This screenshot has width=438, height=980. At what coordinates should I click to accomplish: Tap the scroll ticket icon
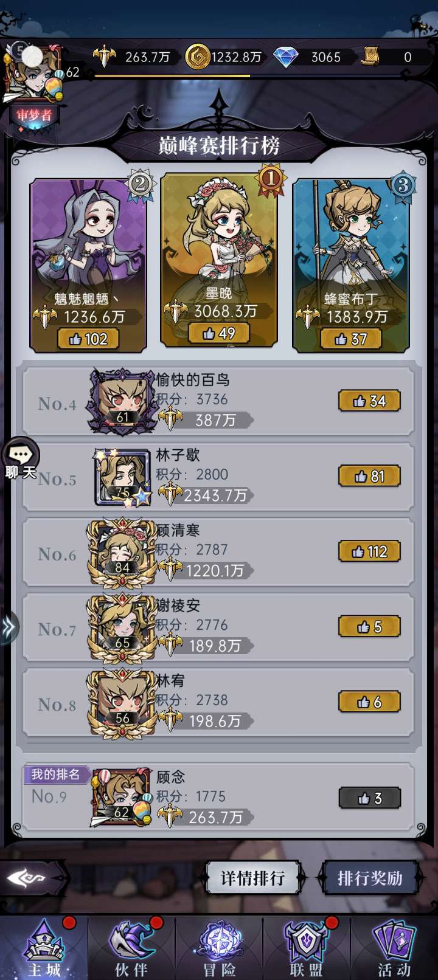tap(370, 57)
